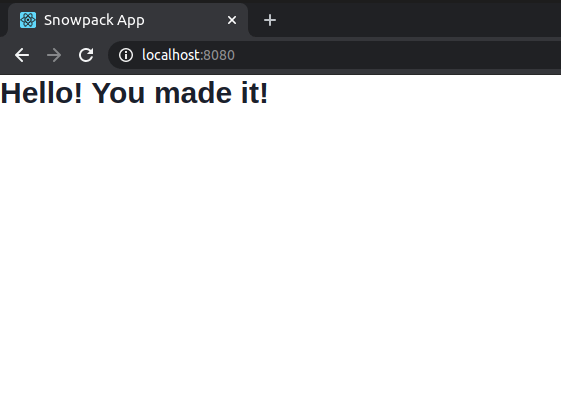Image resolution: width=561 pixels, height=416 pixels.
Task: Reload the localhost page
Action: pos(86,55)
